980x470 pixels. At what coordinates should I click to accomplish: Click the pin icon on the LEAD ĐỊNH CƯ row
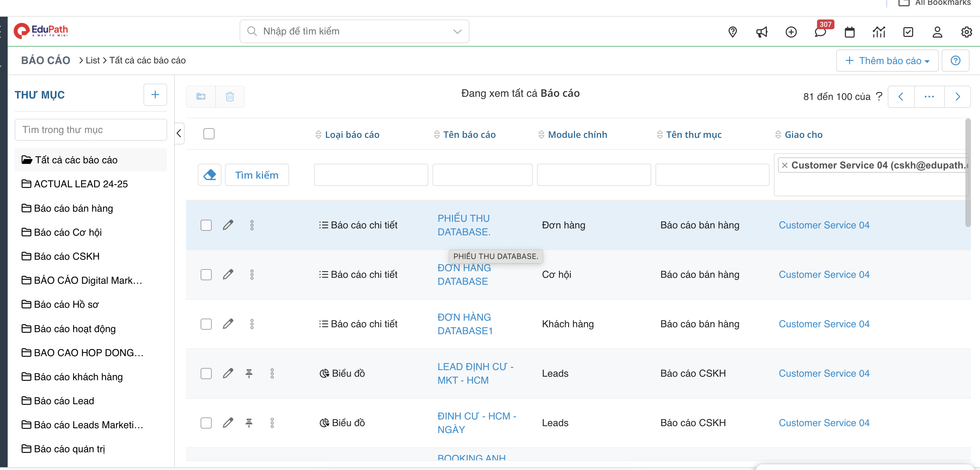[x=249, y=374]
